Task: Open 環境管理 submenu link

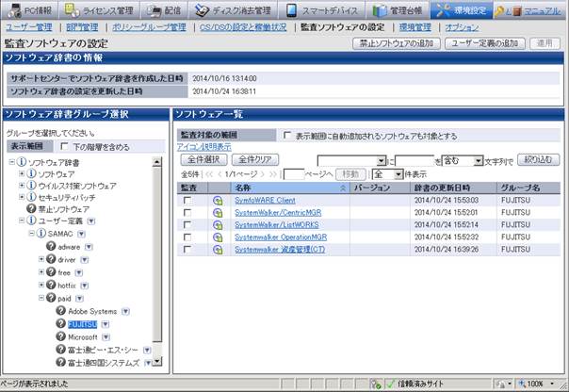Action: click(415, 27)
